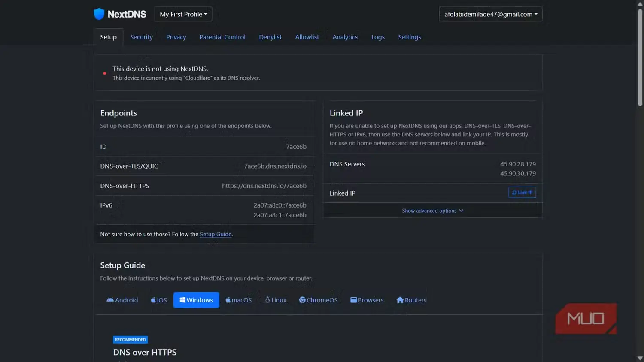Click the scrollbar down arrow

[640, 358]
